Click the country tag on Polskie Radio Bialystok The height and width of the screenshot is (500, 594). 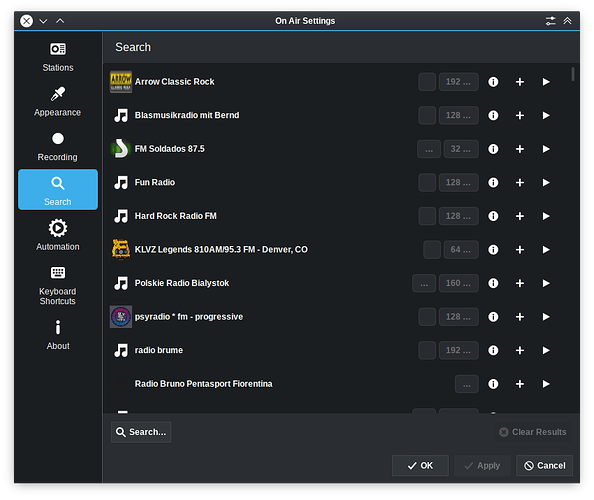(x=424, y=283)
